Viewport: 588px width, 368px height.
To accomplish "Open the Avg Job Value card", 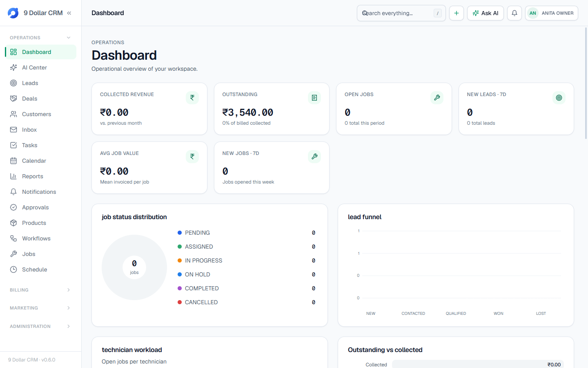I will click(149, 168).
